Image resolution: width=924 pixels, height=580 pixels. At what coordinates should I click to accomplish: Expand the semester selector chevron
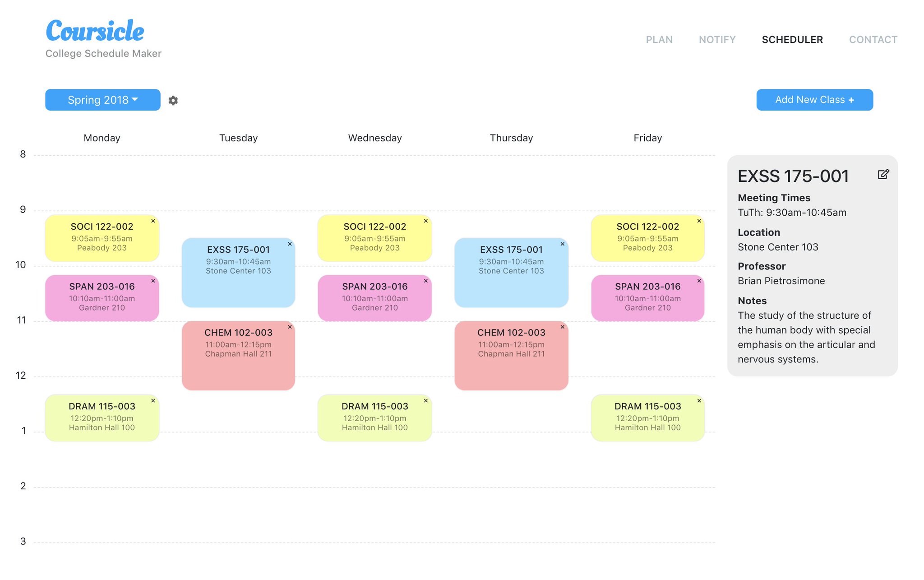pos(135,100)
